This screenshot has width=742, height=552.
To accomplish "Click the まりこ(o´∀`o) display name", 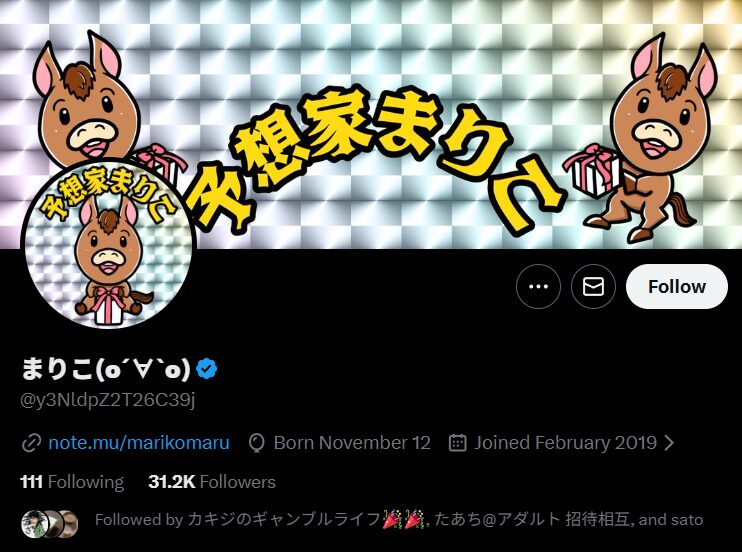I will [106, 369].
